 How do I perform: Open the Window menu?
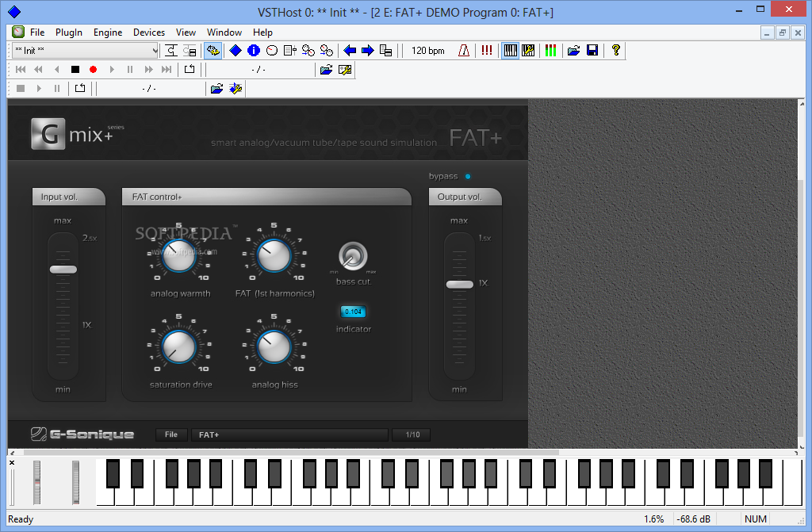(x=224, y=33)
